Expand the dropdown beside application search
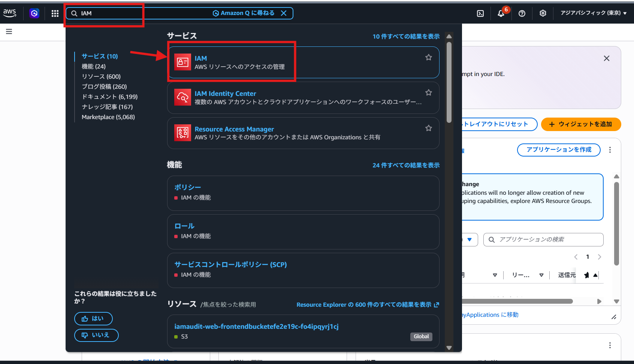 [x=470, y=240]
